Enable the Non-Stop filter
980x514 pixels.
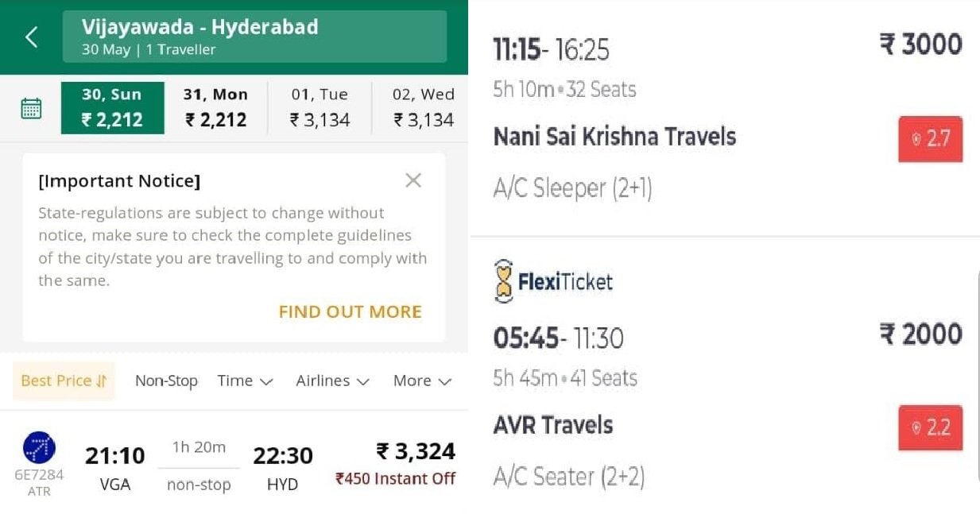[165, 381]
